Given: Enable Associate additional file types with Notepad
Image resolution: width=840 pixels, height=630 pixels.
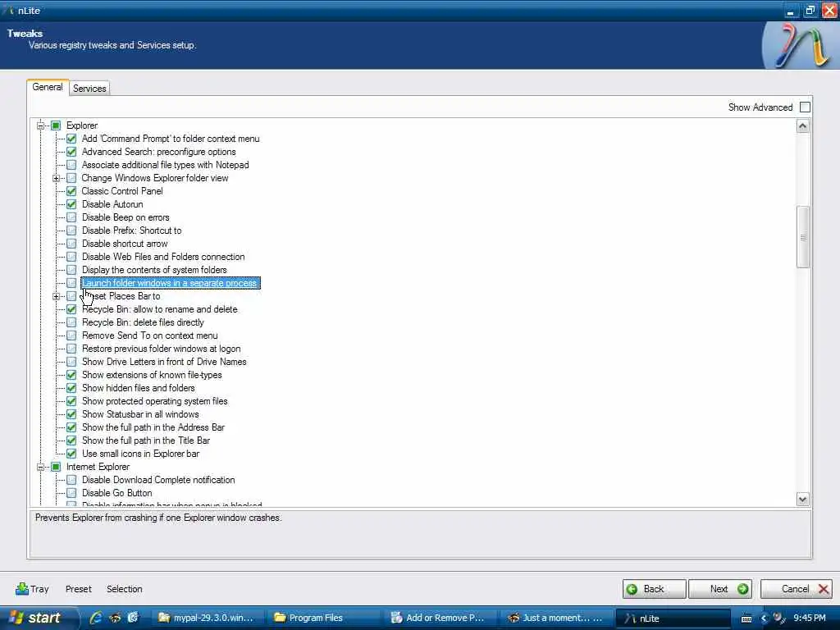Looking at the screenshot, I should 71,165.
